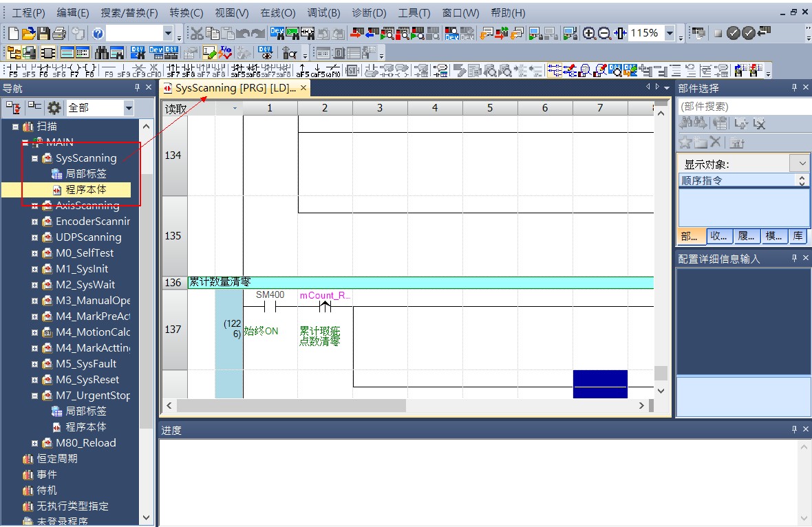Click the Print icon in toolbar
The image size is (812, 527).
[x=60, y=33]
